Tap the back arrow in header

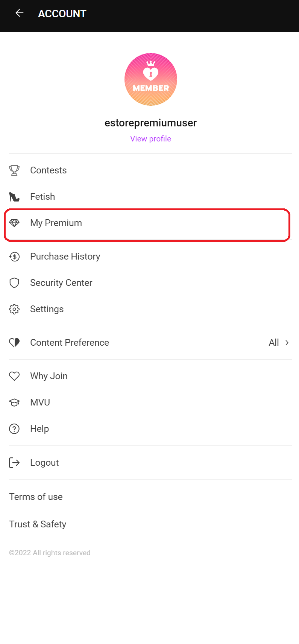(x=19, y=14)
